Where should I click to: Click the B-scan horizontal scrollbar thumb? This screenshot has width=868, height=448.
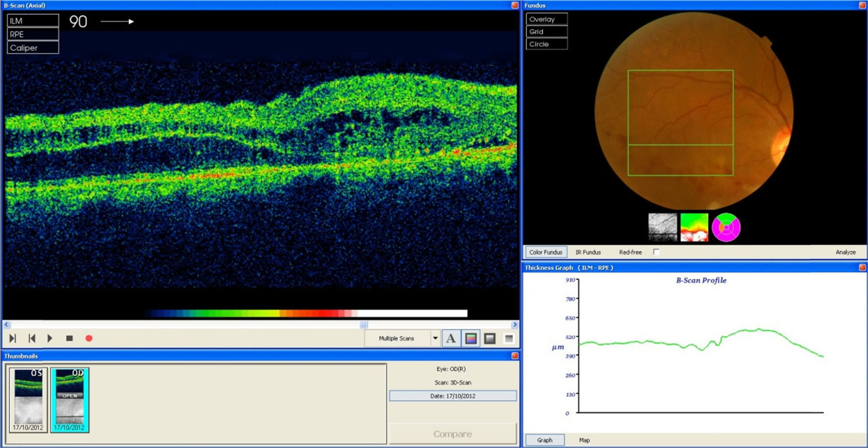coord(363,324)
